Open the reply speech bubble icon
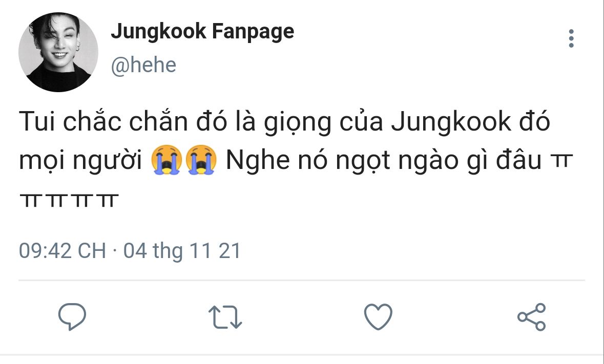 (72, 316)
